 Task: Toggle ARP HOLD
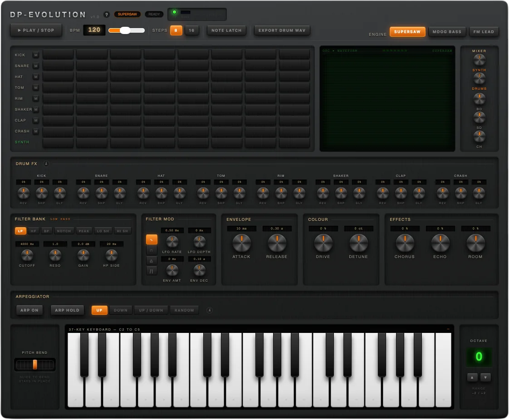(x=67, y=310)
